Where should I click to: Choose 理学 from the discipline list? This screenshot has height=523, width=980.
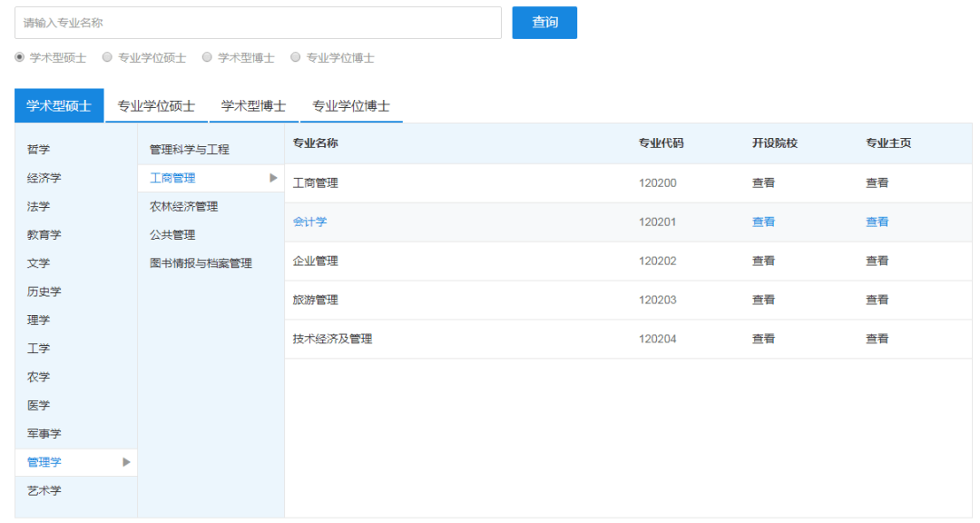[39, 321]
